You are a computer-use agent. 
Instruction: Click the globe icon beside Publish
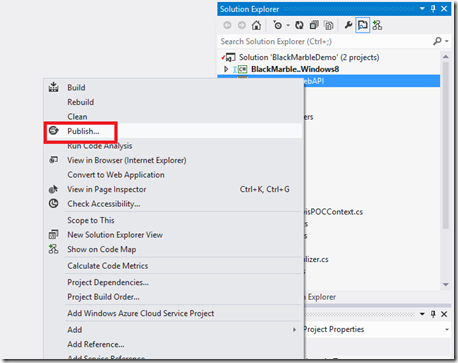point(53,131)
